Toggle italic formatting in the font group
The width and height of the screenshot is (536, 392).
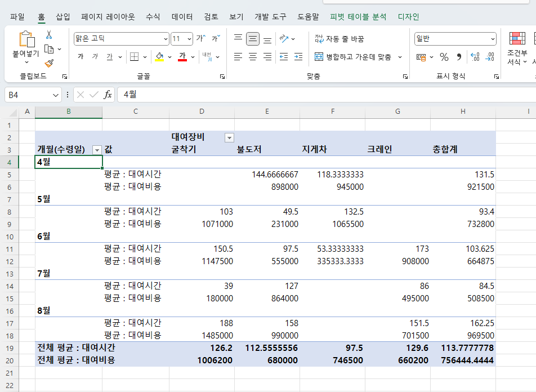95,57
